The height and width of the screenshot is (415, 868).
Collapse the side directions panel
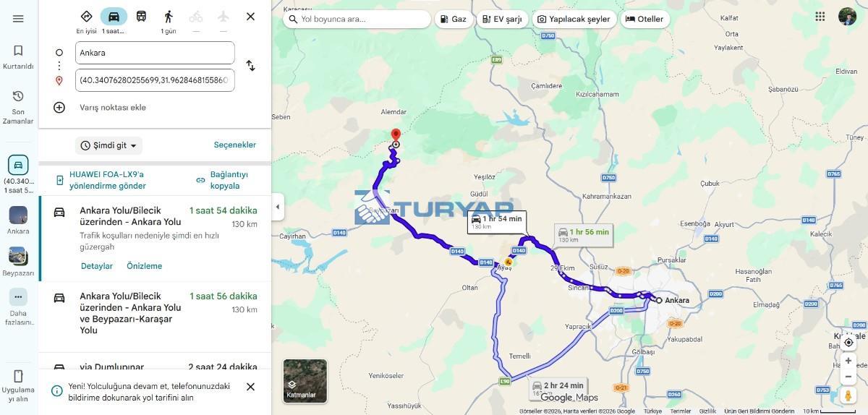point(278,208)
